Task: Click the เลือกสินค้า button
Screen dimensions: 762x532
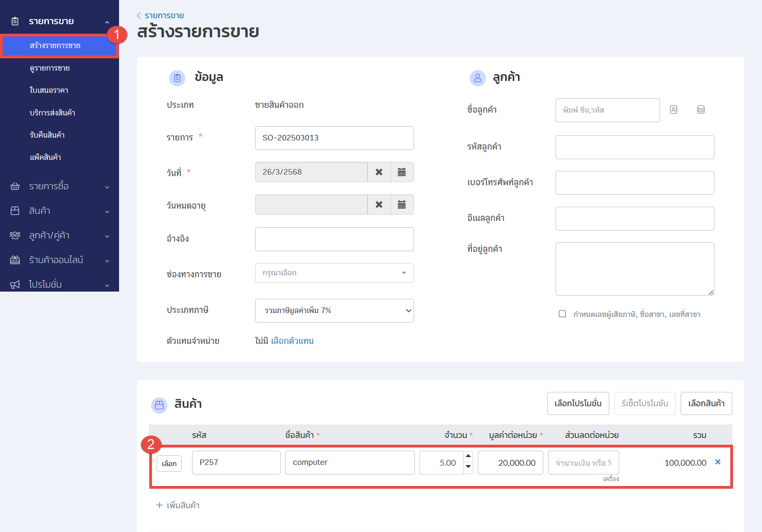Action: tap(706, 403)
